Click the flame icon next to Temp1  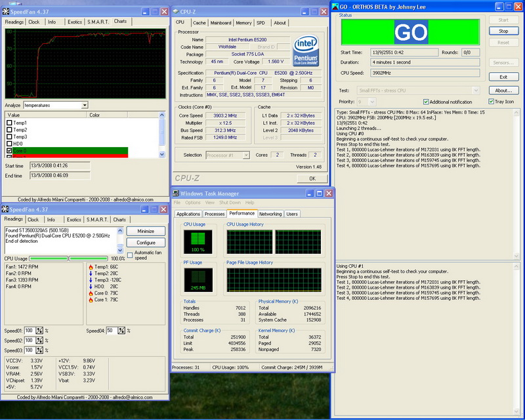[x=90, y=266]
